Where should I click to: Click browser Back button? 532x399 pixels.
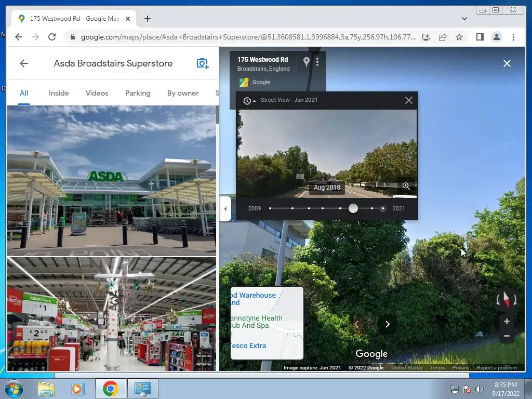click(19, 37)
